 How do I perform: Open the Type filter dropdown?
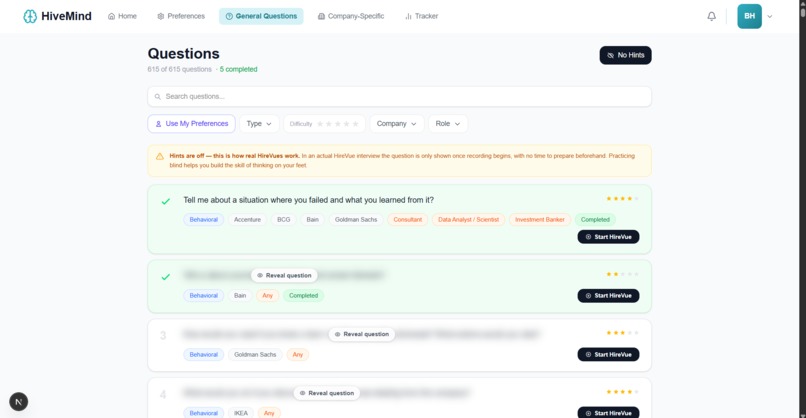tap(259, 124)
